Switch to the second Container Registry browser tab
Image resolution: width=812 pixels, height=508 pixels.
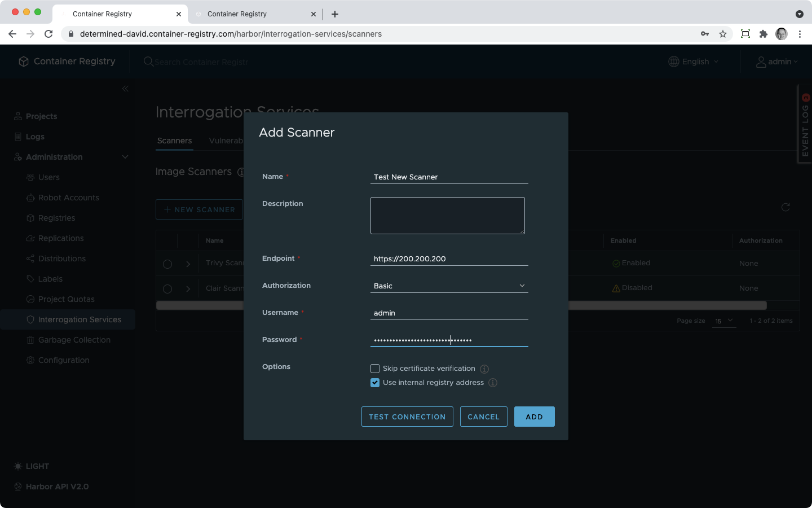click(x=255, y=14)
